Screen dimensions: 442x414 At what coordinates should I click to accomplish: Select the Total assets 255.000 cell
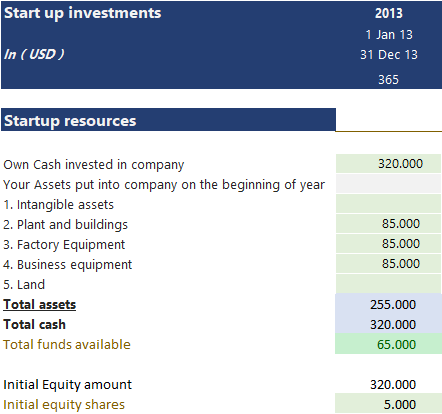[x=388, y=304]
